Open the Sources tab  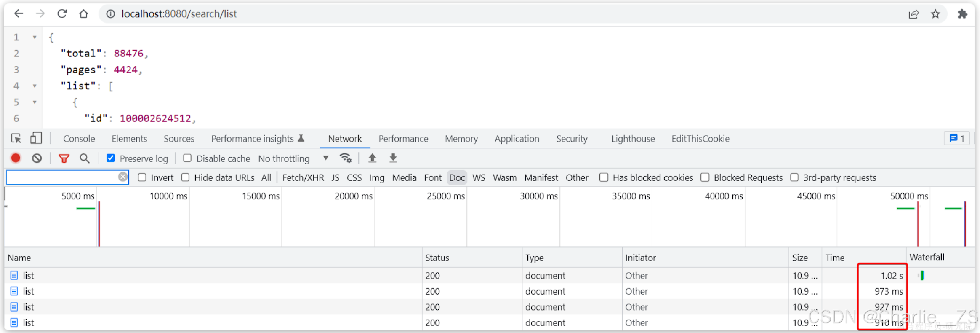179,139
